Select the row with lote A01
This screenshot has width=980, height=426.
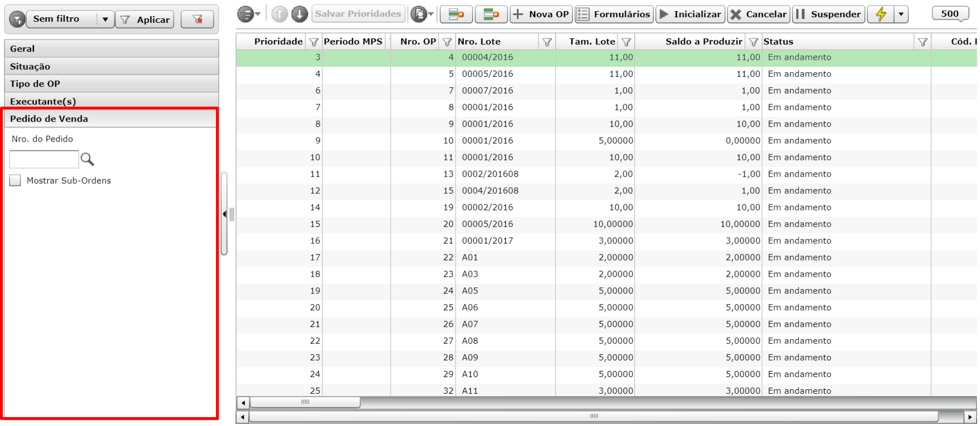[606, 257]
